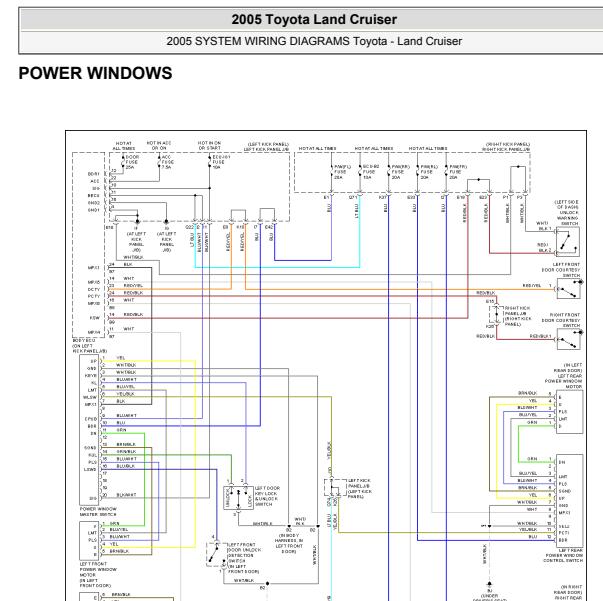The height and width of the screenshot is (601, 603).
Task: Click the 'DOOR FUSE 25A' label
Action: pyautogui.click(x=132, y=162)
